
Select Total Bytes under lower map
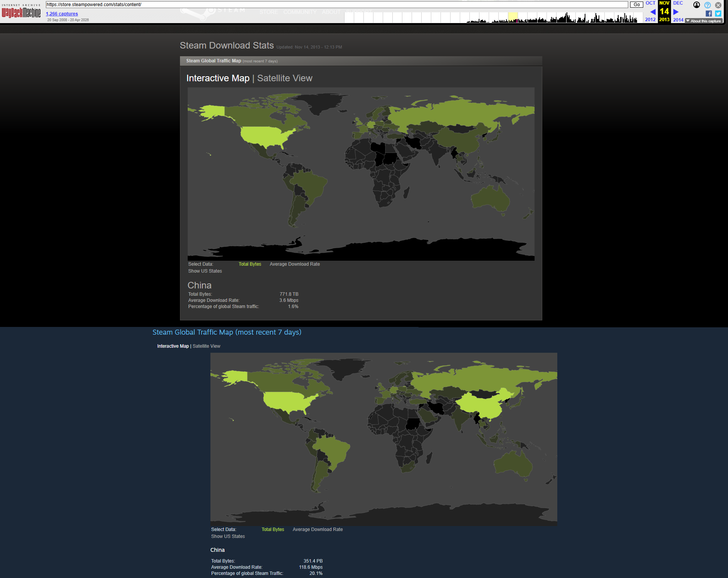pos(273,529)
